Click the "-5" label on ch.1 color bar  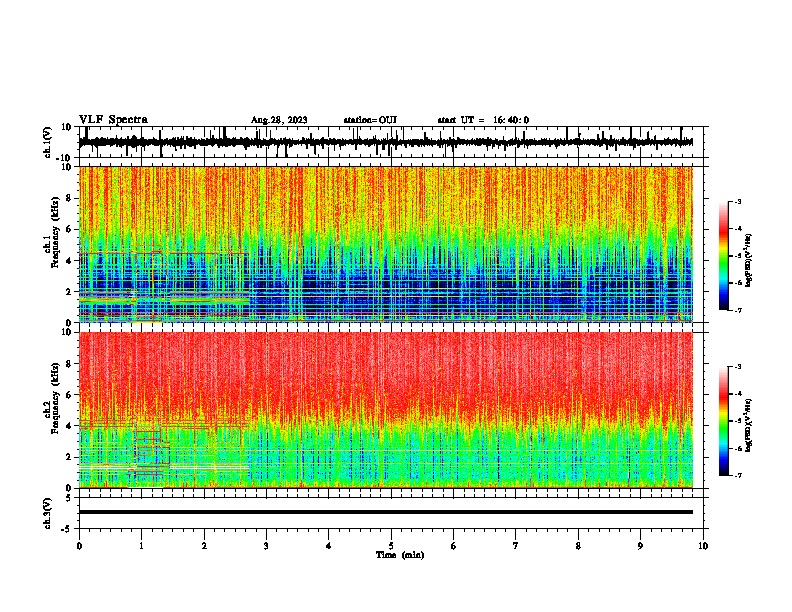tap(737, 256)
